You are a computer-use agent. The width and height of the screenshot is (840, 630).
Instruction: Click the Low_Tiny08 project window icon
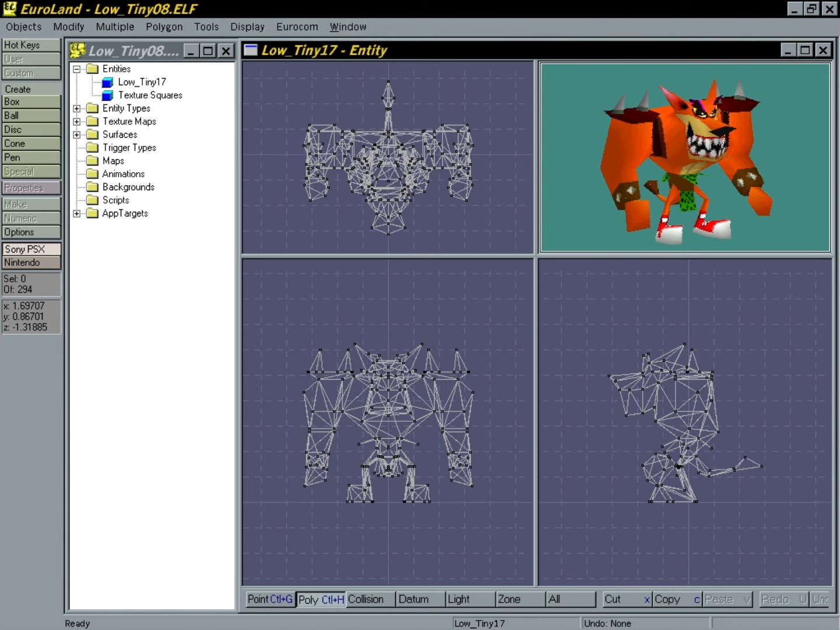(x=78, y=51)
